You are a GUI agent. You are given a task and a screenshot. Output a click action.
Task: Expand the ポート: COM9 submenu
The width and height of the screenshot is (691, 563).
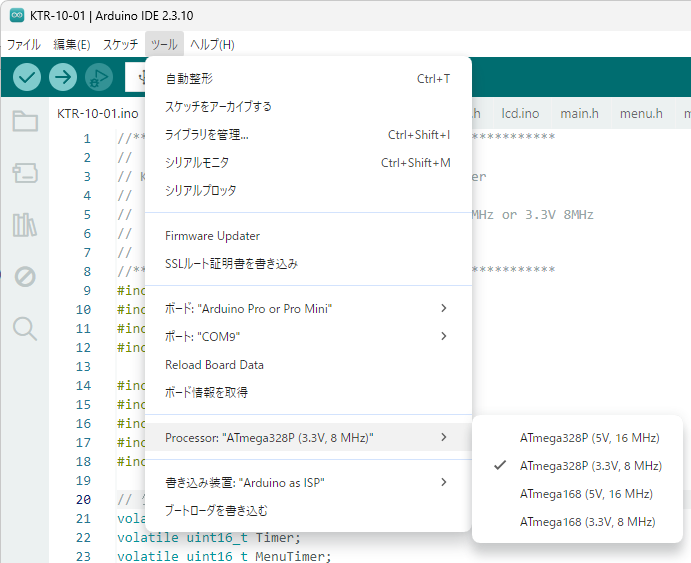pyautogui.click(x=308, y=337)
